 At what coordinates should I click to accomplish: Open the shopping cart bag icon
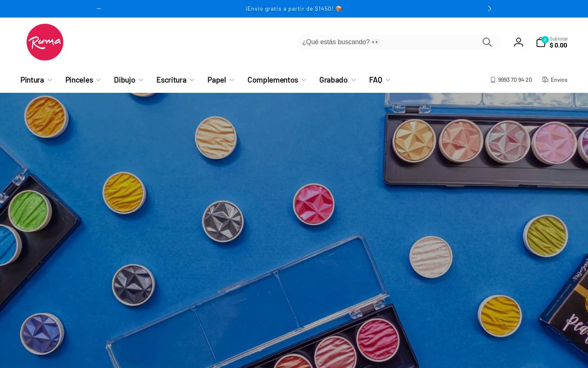[x=541, y=43]
